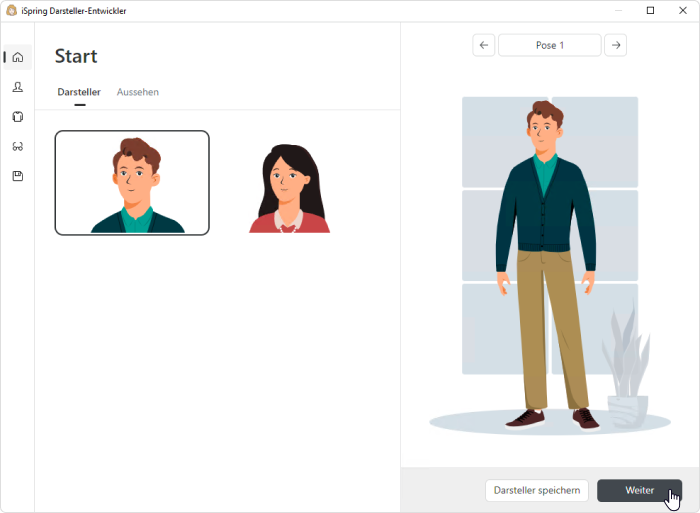The width and height of the screenshot is (700, 513).
Task: Open the face/head sidebar section
Action: [x=18, y=87]
